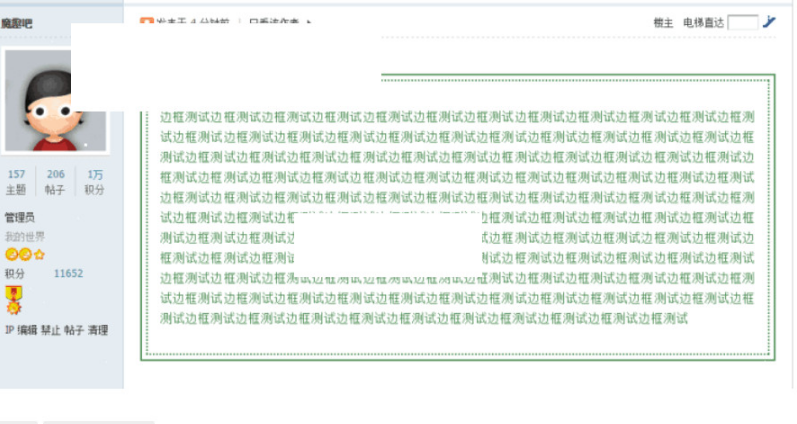Viewport: 797px width, 424px height.
Task: Click the 管理员 user group link
Action: [x=20, y=217]
